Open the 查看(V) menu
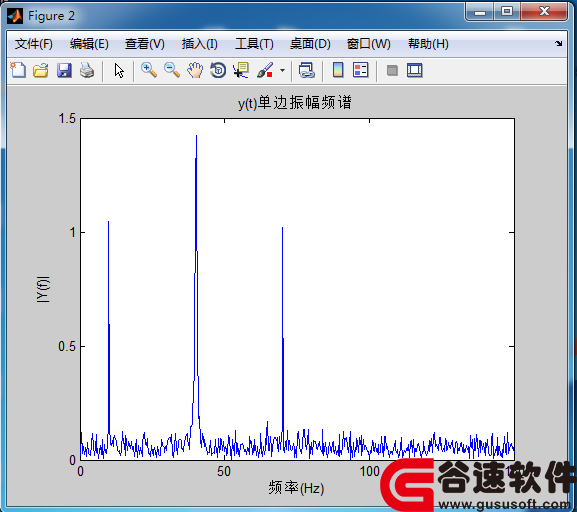577x512 pixels. 144,44
